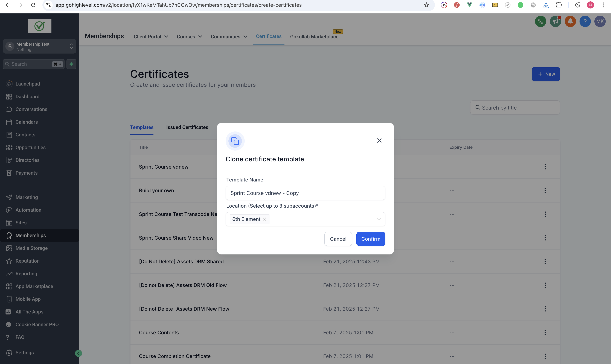Open kebab menu for Course Contents row
This screenshot has height=364, width=611.
[545, 333]
